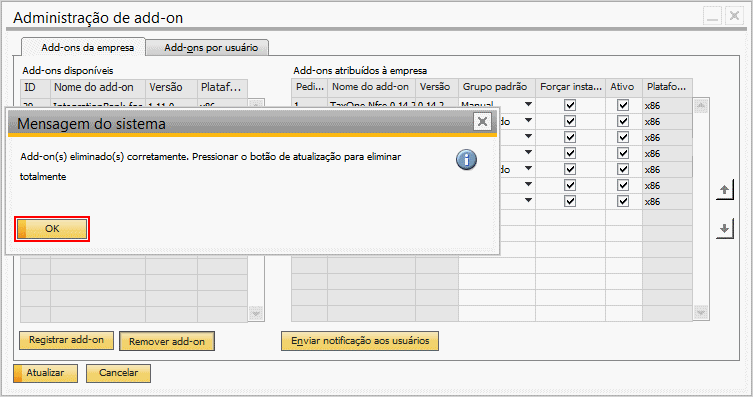The height and width of the screenshot is (397, 753).
Task: Minimize the Administração de add-on window
Action: click(x=713, y=16)
